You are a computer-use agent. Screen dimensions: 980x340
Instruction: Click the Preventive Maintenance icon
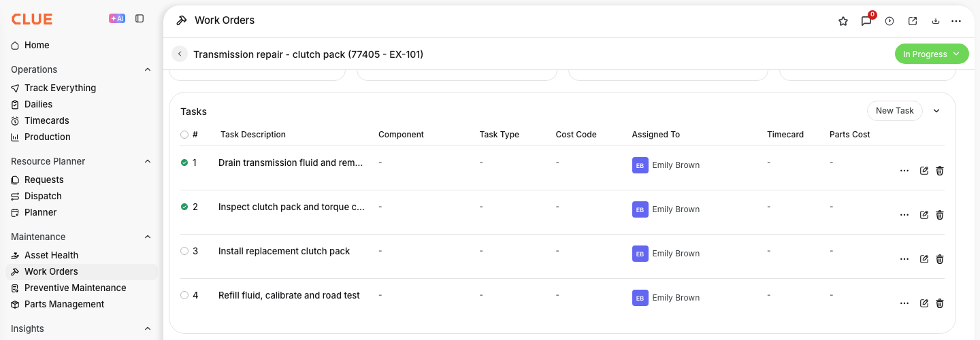tap(15, 288)
